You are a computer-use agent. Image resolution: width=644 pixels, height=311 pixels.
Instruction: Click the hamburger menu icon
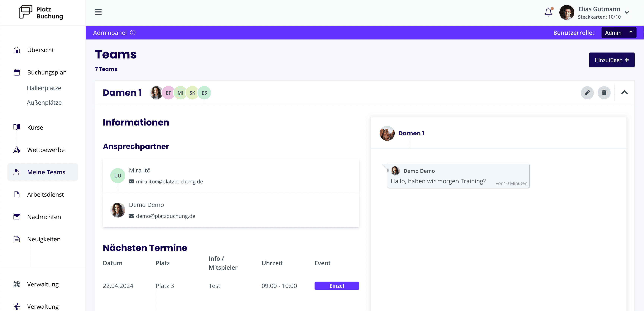[98, 12]
